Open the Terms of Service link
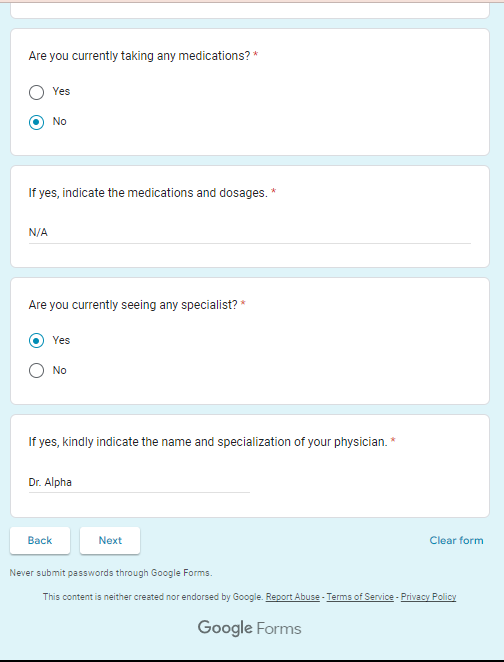 [360, 597]
